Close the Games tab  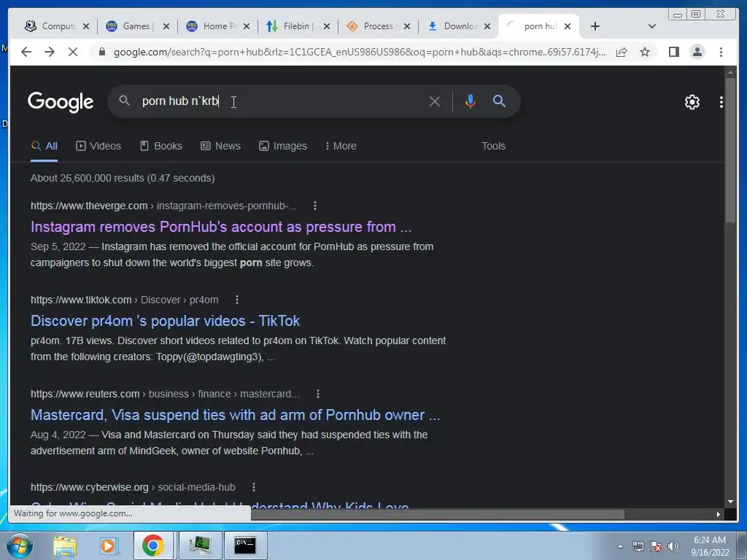coord(166,27)
